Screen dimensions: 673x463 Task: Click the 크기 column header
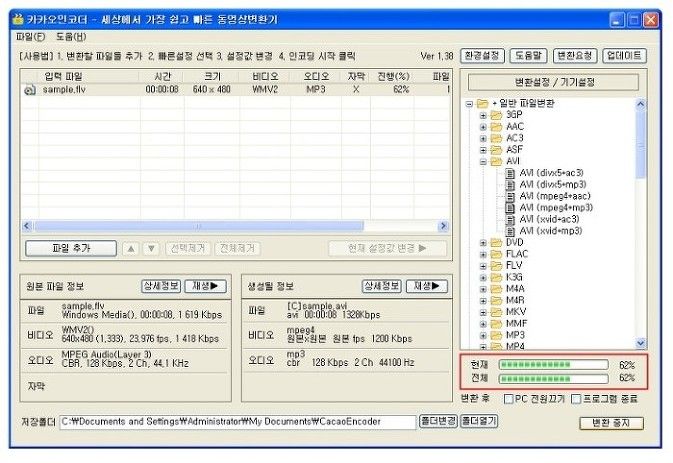212,76
